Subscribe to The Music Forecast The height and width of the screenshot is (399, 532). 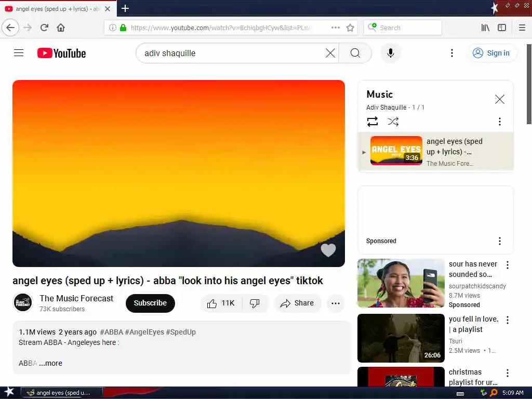tap(150, 303)
